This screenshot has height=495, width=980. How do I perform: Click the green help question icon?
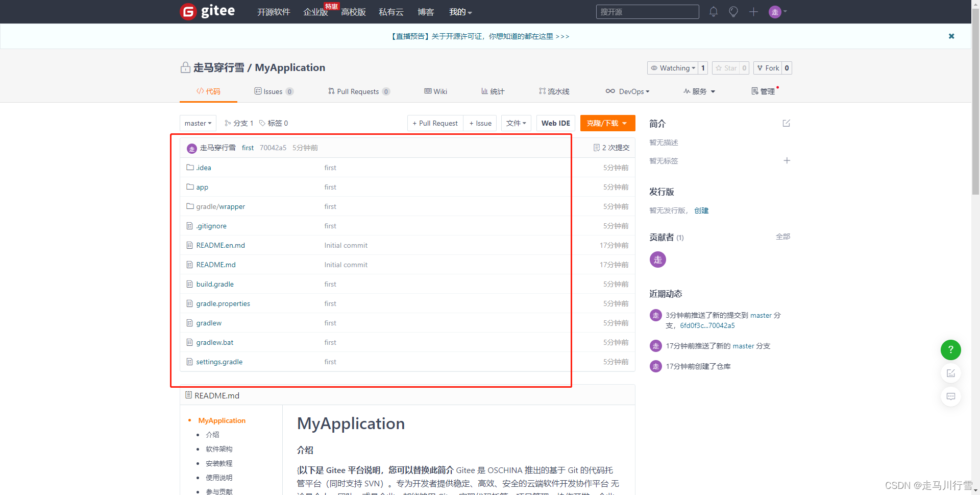coord(951,350)
